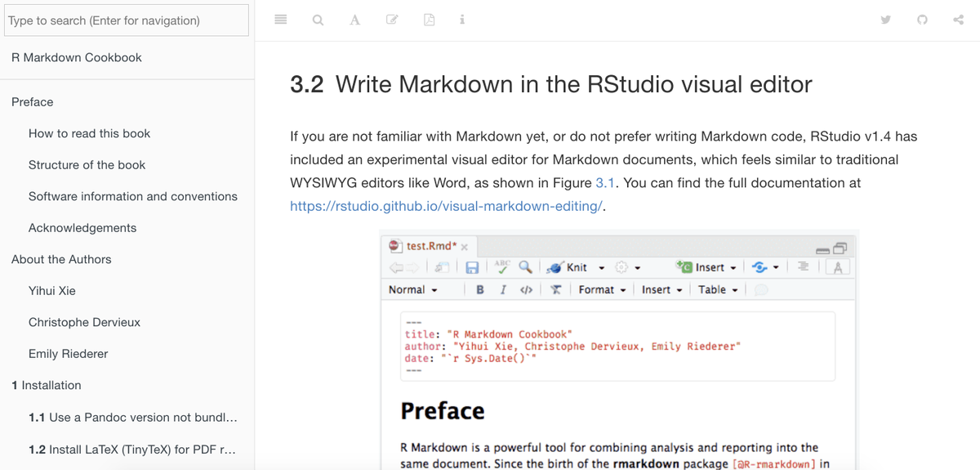Open Software information and conventions section
This screenshot has height=470, width=980.
[x=133, y=196]
